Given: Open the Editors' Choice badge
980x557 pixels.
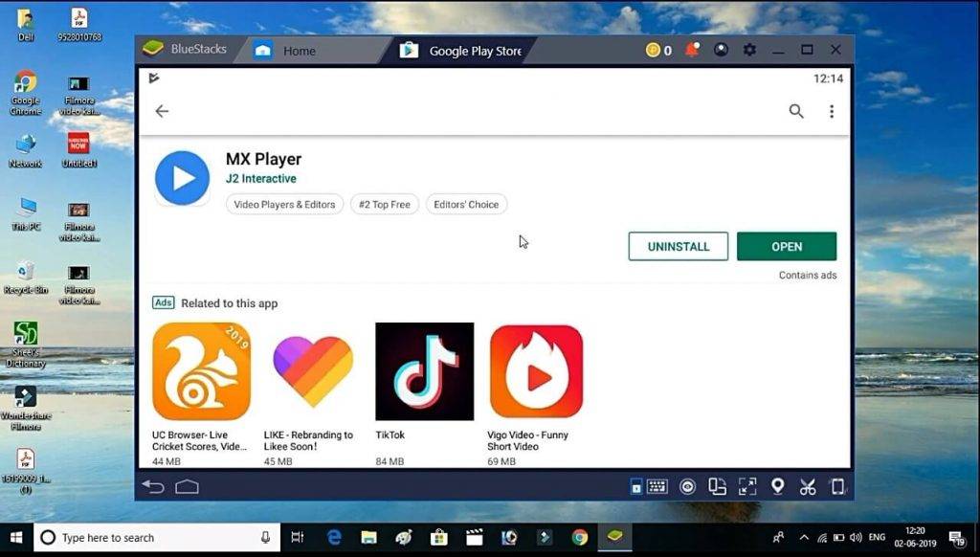Looking at the screenshot, I should 466,204.
